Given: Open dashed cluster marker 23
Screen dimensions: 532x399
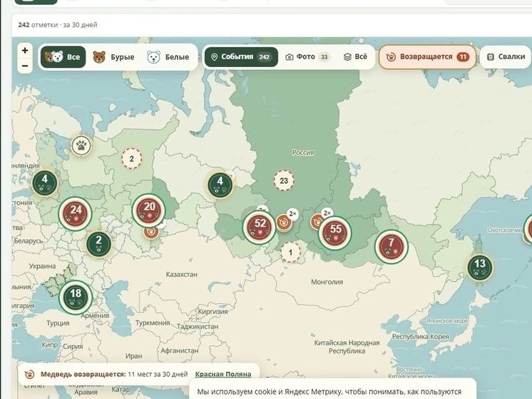Looking at the screenshot, I should (284, 181).
